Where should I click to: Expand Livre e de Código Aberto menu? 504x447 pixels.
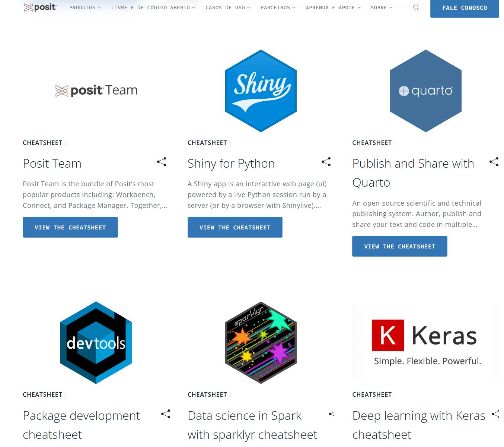click(153, 7)
